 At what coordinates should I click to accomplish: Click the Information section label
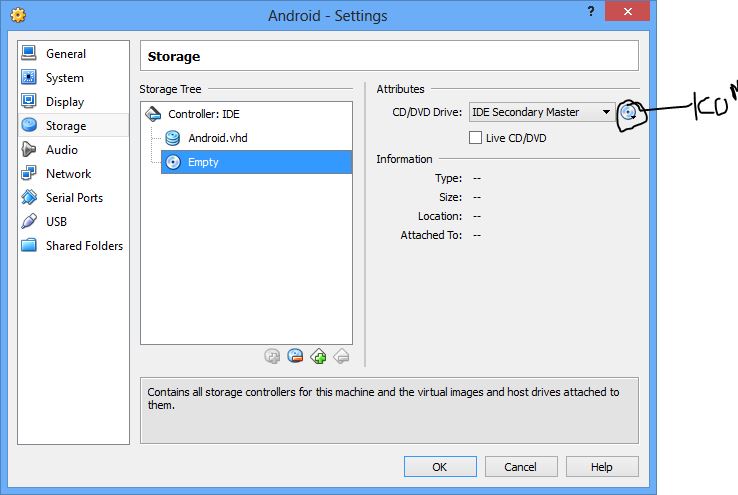point(404,159)
